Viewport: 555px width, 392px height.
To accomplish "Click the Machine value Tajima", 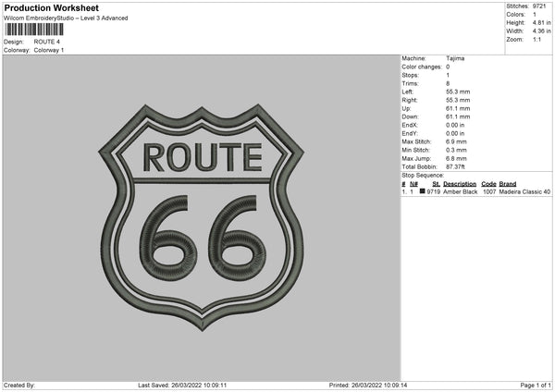I will (x=455, y=58).
